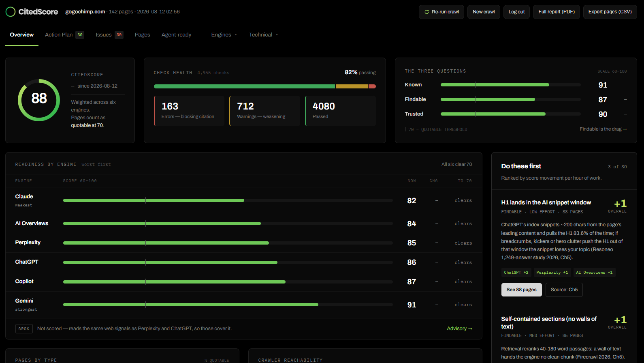Click the 'See 88 pages' button

point(521,290)
